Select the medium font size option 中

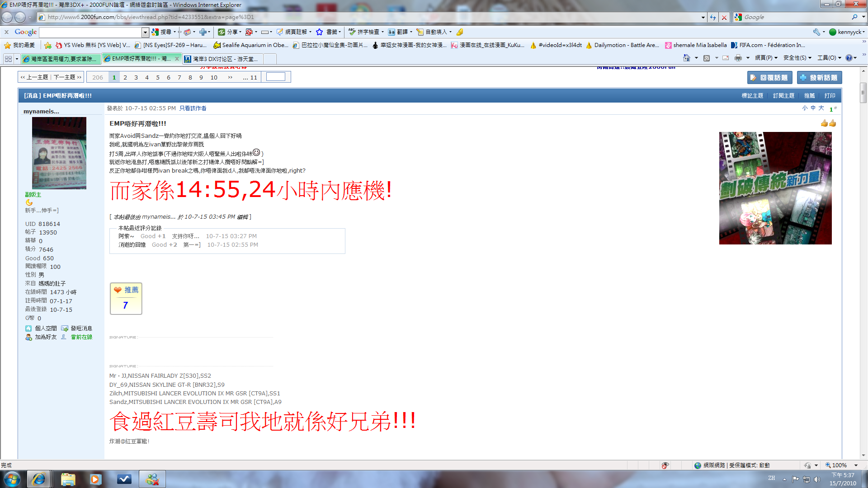pyautogui.click(x=813, y=108)
